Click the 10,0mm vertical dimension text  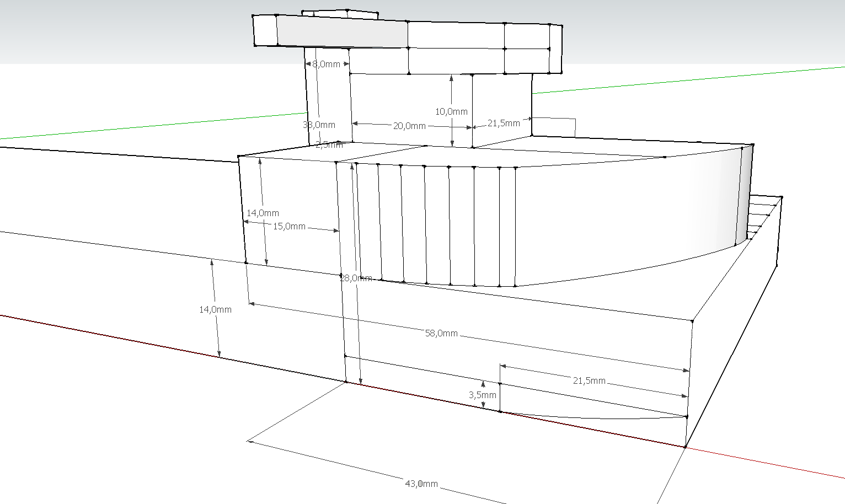(x=451, y=111)
